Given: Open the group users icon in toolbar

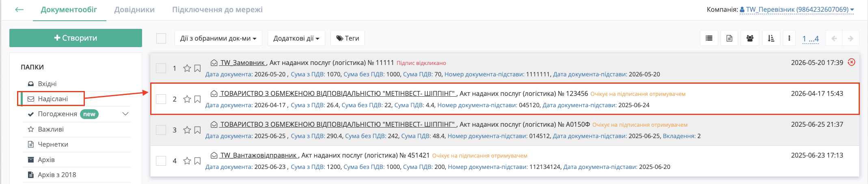Looking at the screenshot, I should click(750, 38).
